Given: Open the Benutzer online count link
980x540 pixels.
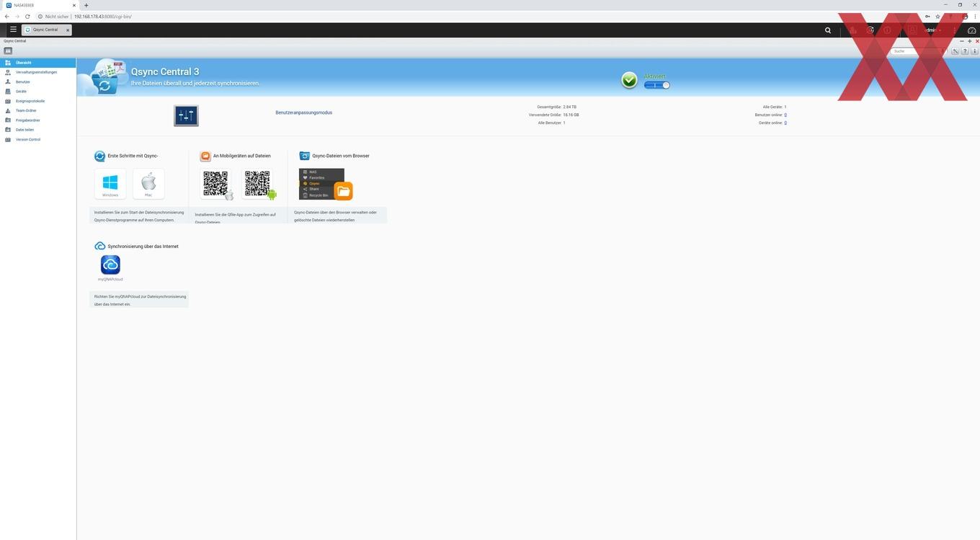Looking at the screenshot, I should click(x=785, y=115).
